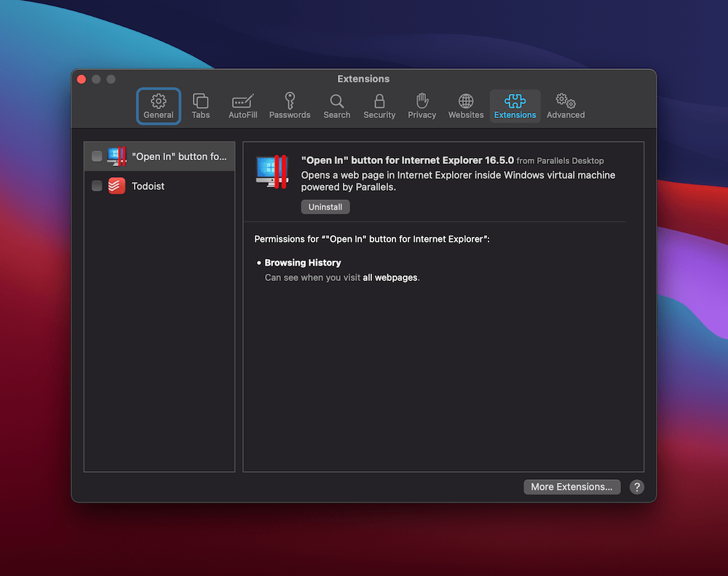Viewport: 728px width, 576px height.
Task: Click the Todoist icon in extensions list
Action: tap(116, 186)
